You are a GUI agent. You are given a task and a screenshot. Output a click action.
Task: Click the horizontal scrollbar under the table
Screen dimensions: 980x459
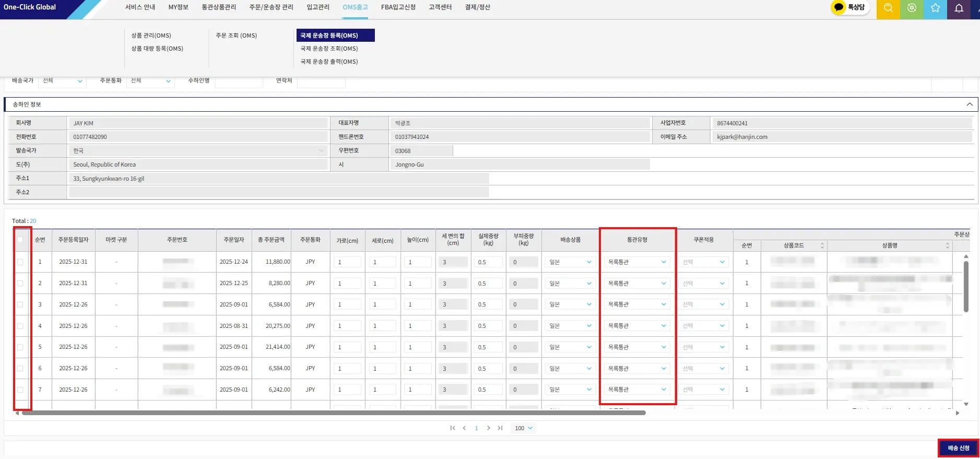tap(334, 413)
